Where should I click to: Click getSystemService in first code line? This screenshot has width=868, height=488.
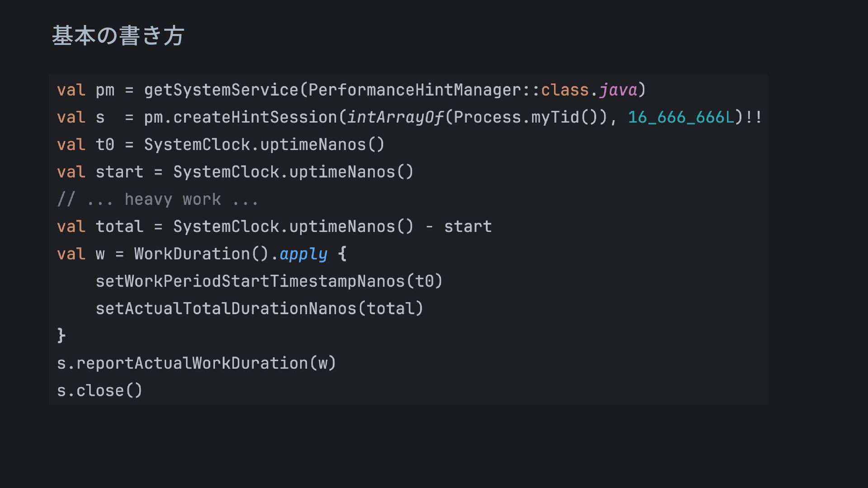221,90
